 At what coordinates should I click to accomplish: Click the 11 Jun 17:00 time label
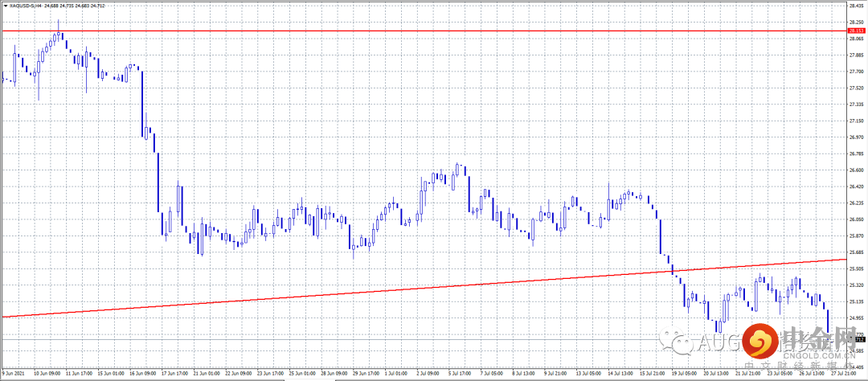point(79,375)
